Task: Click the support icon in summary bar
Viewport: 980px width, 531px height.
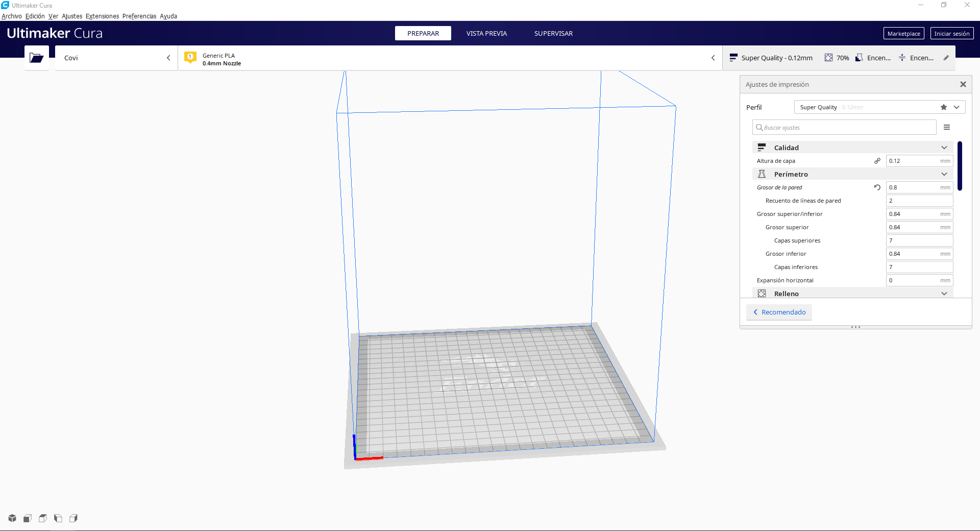Action: (x=859, y=58)
